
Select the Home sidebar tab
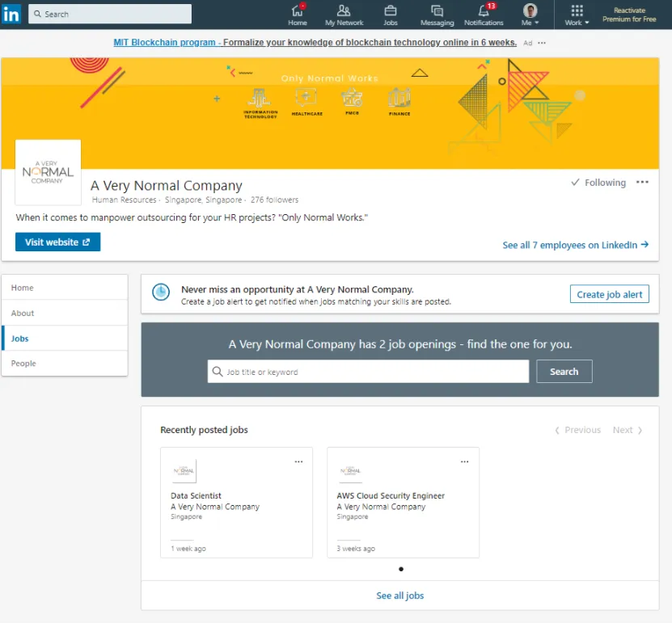[65, 288]
